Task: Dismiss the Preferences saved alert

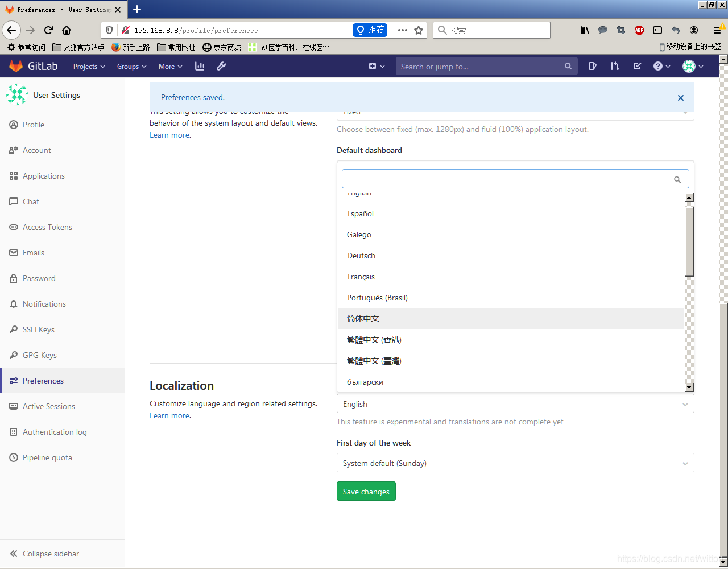Action: tap(680, 98)
